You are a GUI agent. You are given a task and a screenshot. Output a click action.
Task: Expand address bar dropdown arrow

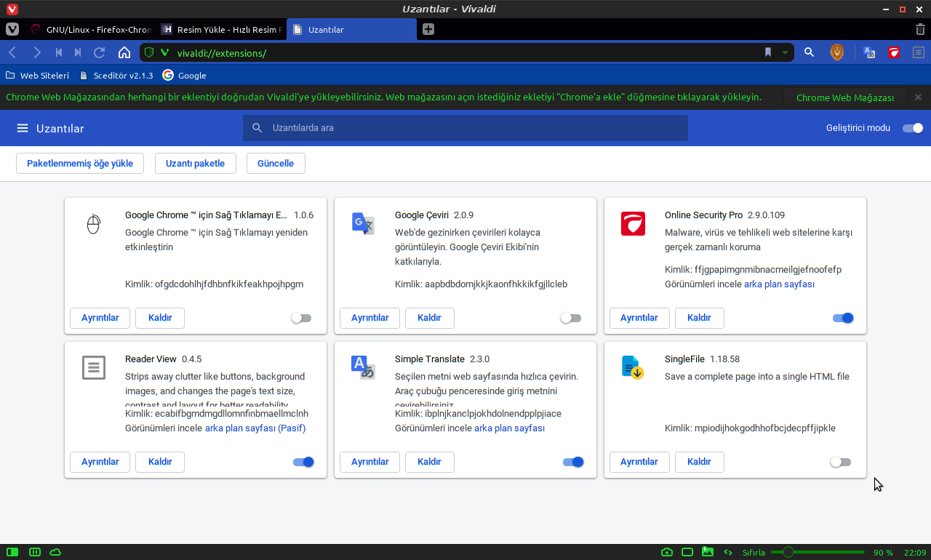pos(785,52)
